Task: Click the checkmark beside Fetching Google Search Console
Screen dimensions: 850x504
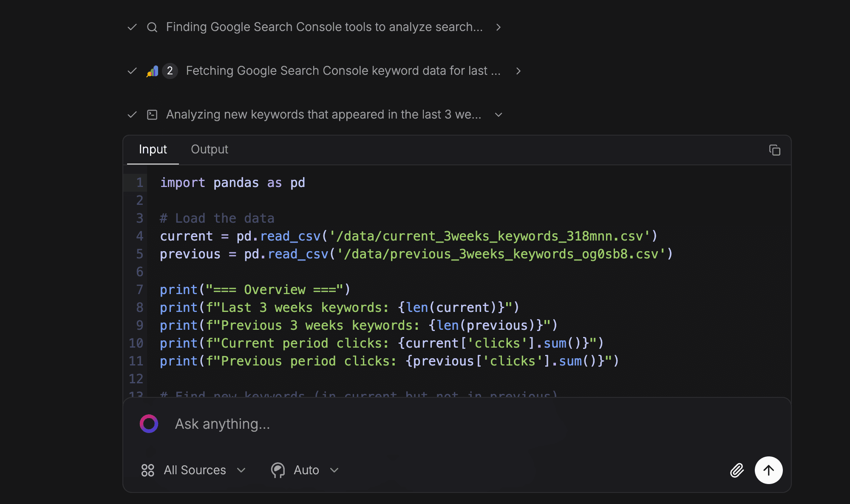Action: pyautogui.click(x=132, y=71)
